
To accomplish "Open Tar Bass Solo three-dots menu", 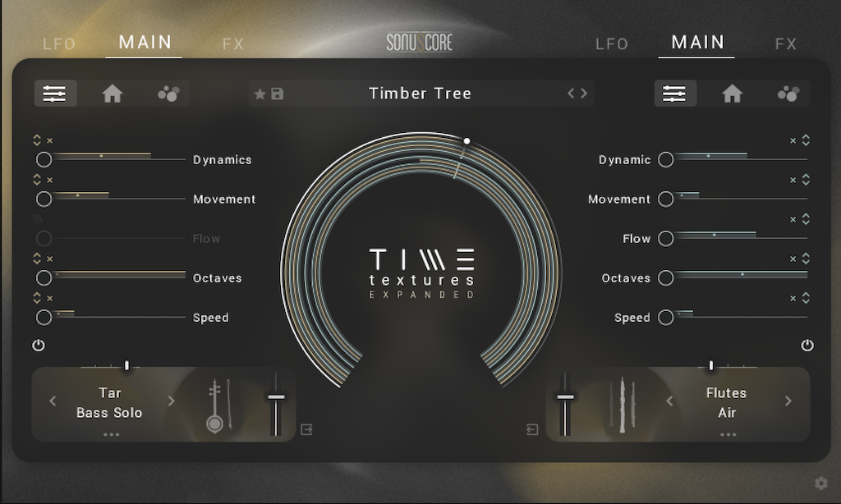I will (111, 434).
